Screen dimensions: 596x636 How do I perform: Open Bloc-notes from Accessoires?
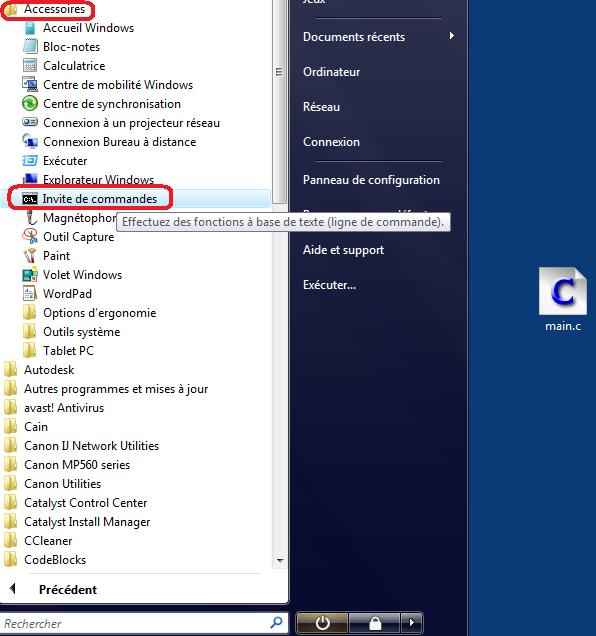point(71,47)
